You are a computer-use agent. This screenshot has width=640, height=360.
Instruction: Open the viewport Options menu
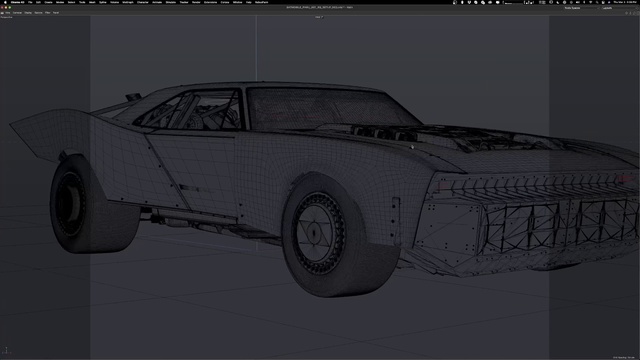pyautogui.click(x=38, y=13)
